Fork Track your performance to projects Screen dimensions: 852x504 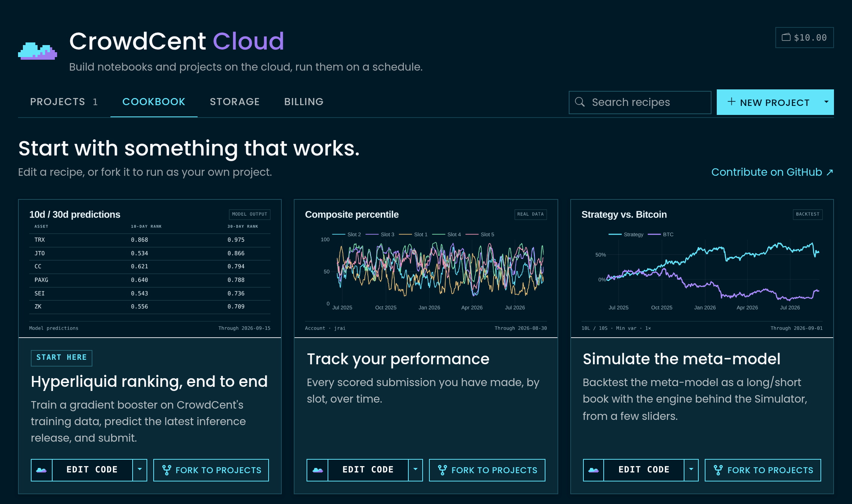[x=487, y=470]
